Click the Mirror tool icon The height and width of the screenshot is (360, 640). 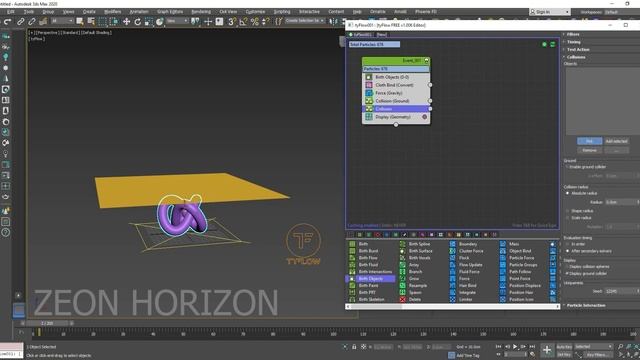pos(333,21)
